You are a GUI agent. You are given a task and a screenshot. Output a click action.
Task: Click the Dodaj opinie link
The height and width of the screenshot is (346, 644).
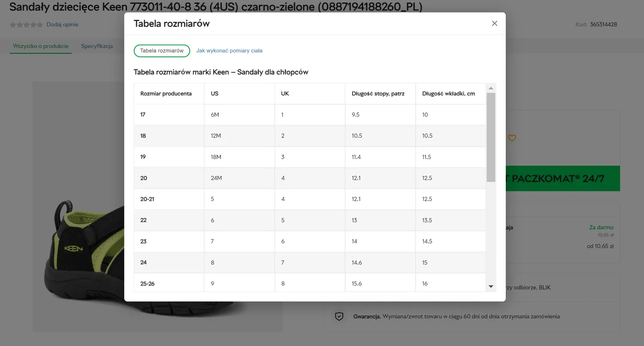[x=63, y=24]
